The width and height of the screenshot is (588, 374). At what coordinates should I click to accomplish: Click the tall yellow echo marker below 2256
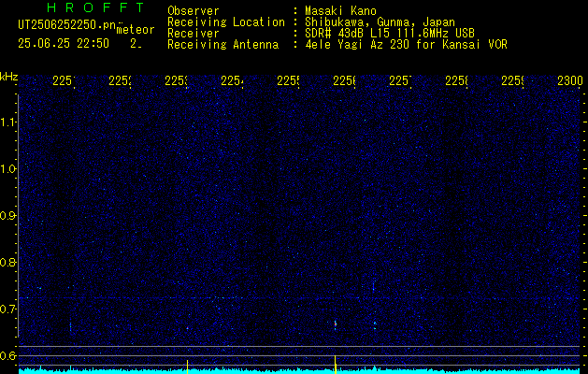[x=335, y=365]
